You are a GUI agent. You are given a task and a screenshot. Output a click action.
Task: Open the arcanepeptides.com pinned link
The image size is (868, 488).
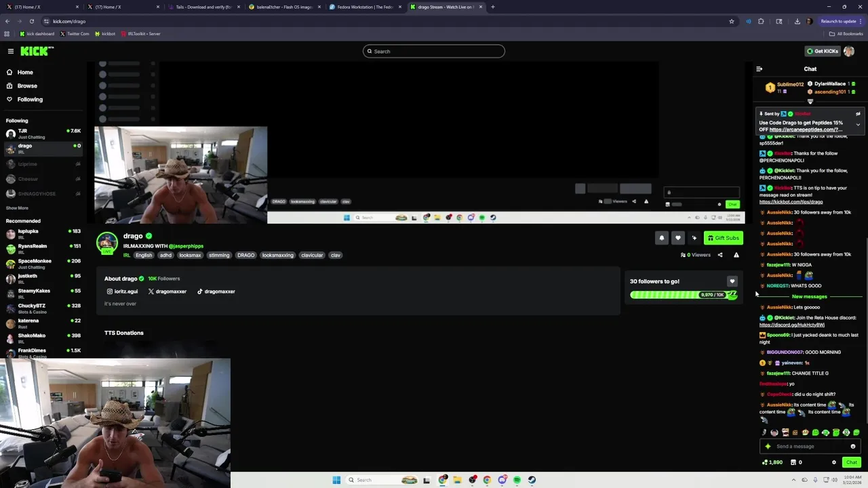tap(806, 129)
